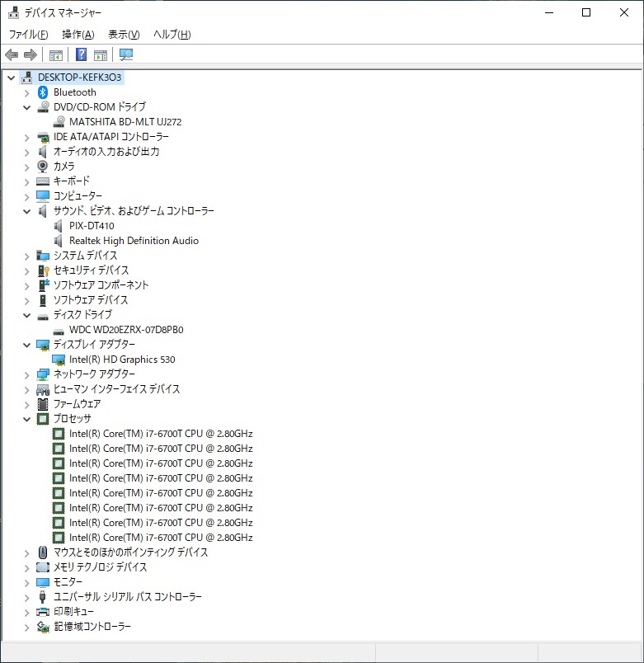Viewport: 644px width, 663px height.
Task: Click the security devices (セキュリティ デバイス) icon
Action: click(x=43, y=270)
